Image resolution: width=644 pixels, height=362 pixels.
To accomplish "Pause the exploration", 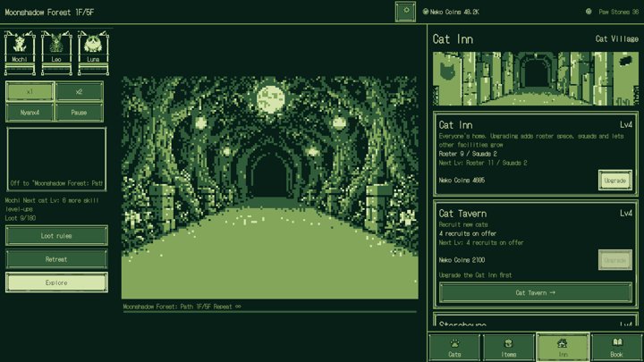I will 79,112.
